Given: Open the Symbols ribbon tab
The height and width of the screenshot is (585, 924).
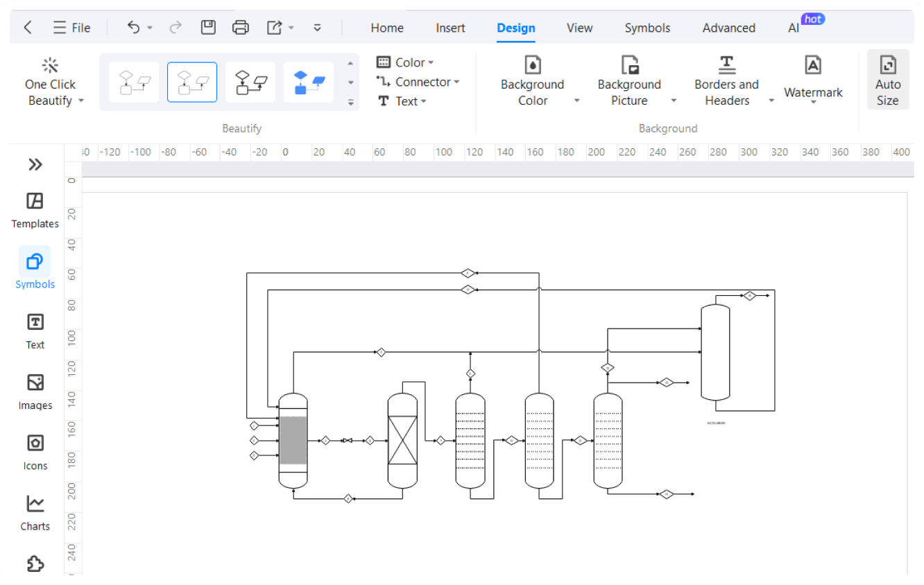Looking at the screenshot, I should coord(647,28).
